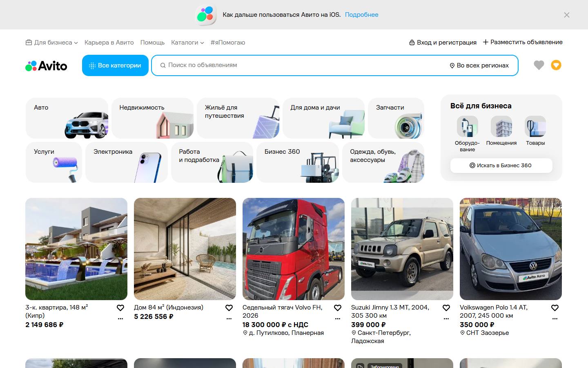Screen dimensions: 588x368
Task: Open the Товары business icon
Action: pos(535,126)
